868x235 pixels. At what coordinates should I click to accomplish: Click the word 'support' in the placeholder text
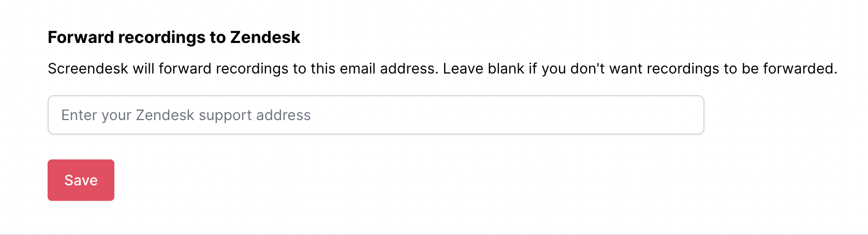pos(225,115)
